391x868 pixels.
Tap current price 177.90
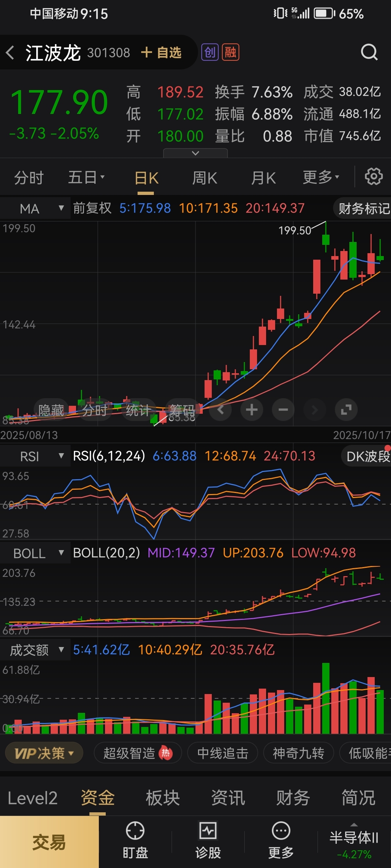(59, 103)
